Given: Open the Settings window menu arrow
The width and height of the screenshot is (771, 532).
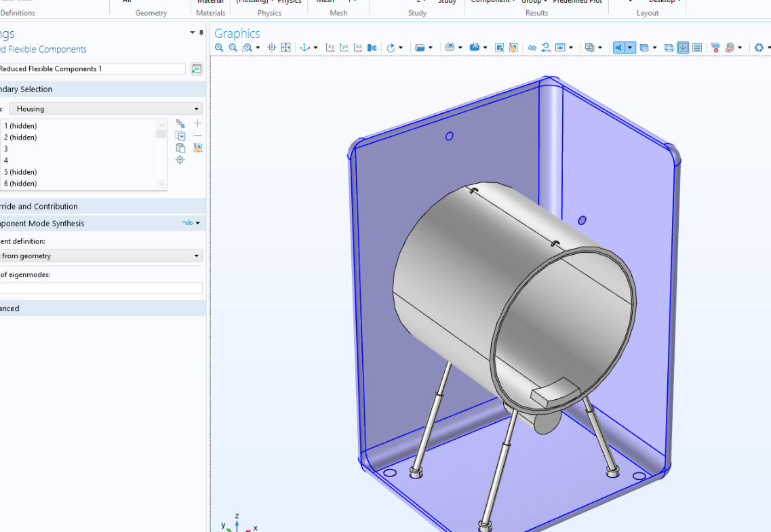Looking at the screenshot, I should click(193, 33).
